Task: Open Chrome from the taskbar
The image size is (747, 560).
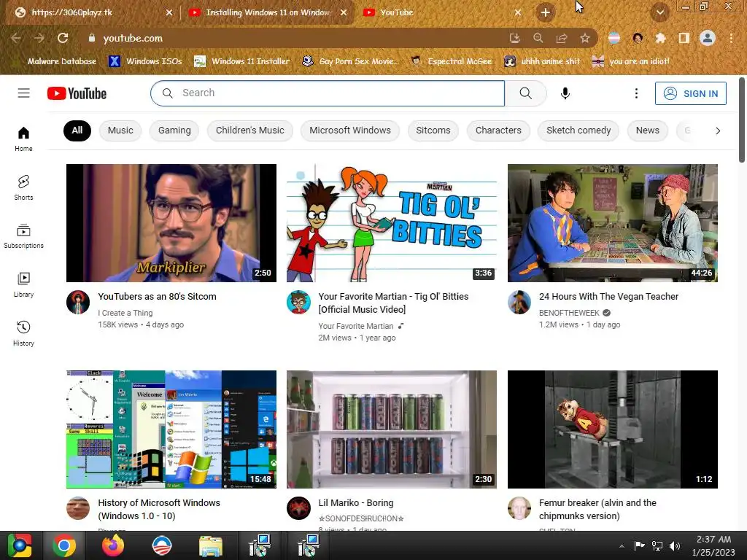Action: pos(64,545)
